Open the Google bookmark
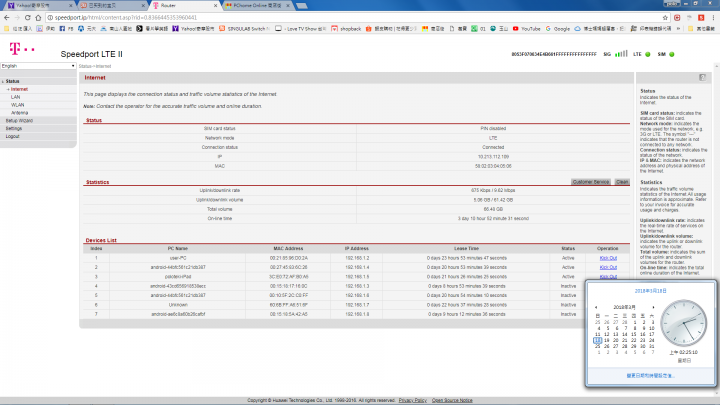This screenshot has width=720, height=405. 557,28
